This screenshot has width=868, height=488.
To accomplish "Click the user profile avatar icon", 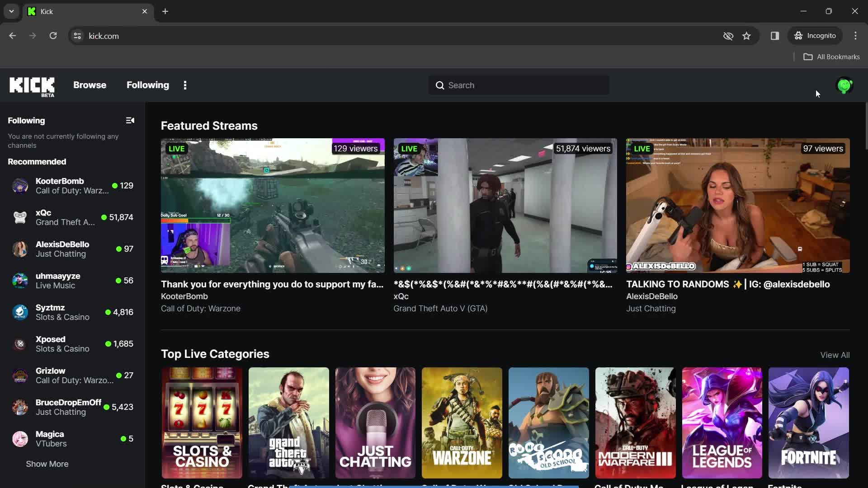I will pos(845,84).
